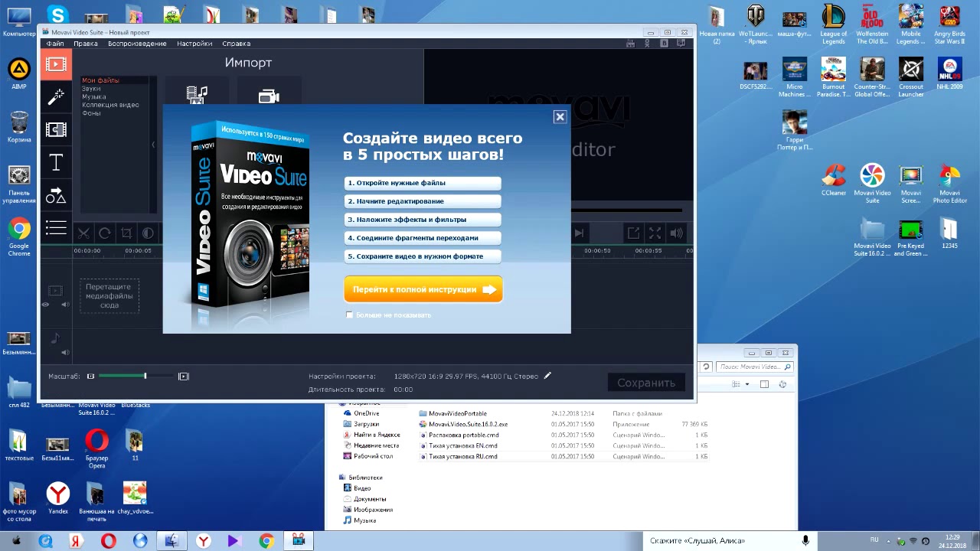Mute the video track speaker
This screenshot has height=551, width=980.
tap(65, 305)
